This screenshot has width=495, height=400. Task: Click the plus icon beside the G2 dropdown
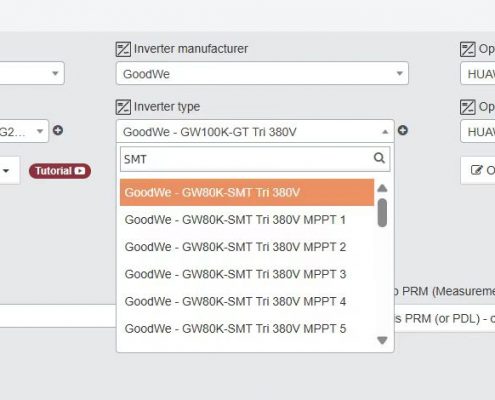[58, 130]
